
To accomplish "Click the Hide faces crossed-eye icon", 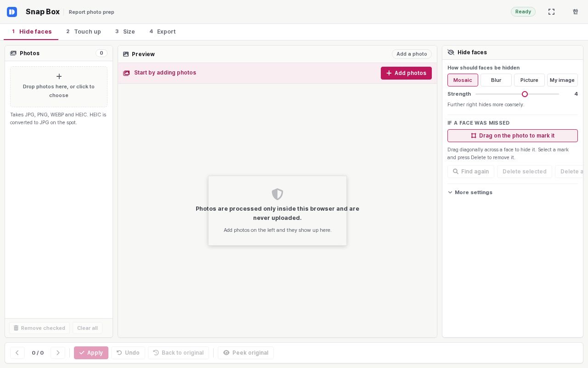I will point(451,52).
